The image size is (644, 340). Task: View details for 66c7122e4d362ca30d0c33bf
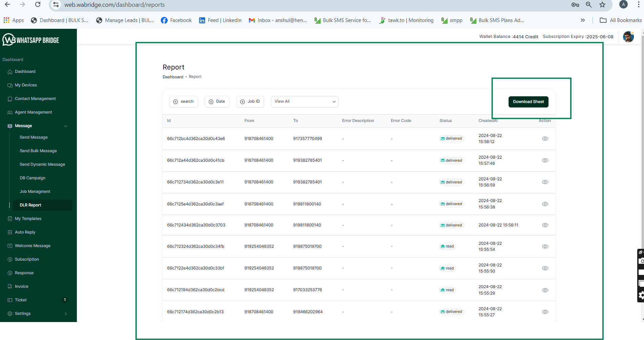[x=545, y=268]
